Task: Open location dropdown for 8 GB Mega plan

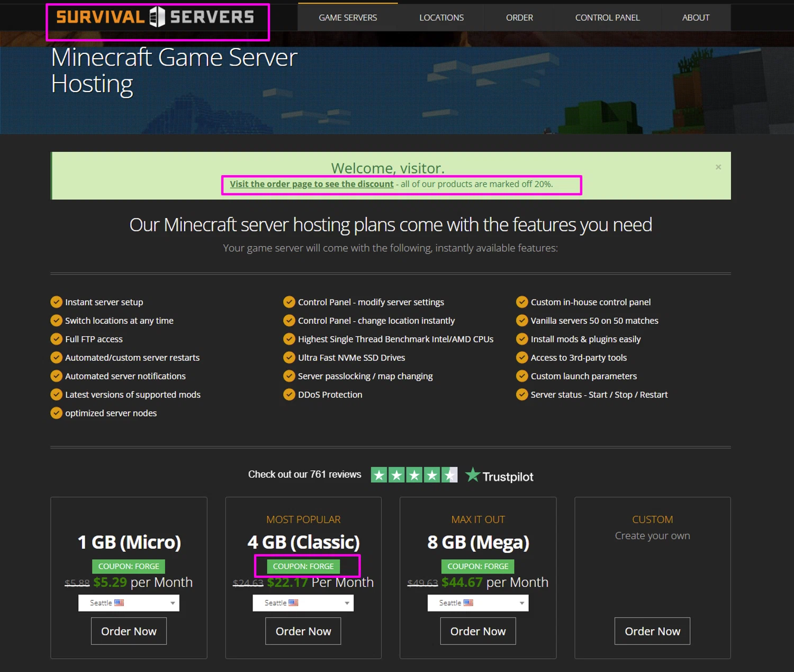Action: [x=478, y=603]
